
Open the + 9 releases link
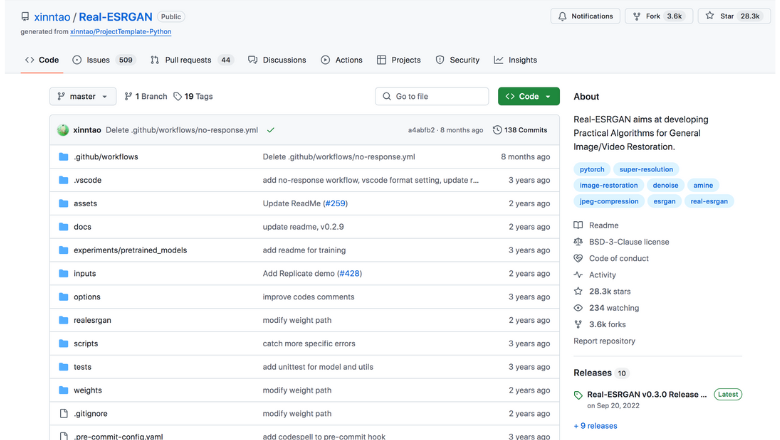[595, 425]
